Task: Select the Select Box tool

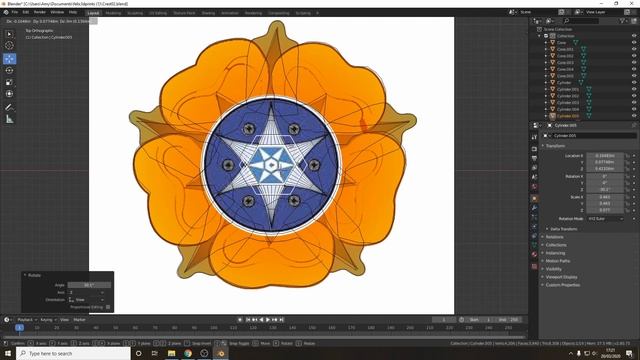Action: tap(9, 34)
